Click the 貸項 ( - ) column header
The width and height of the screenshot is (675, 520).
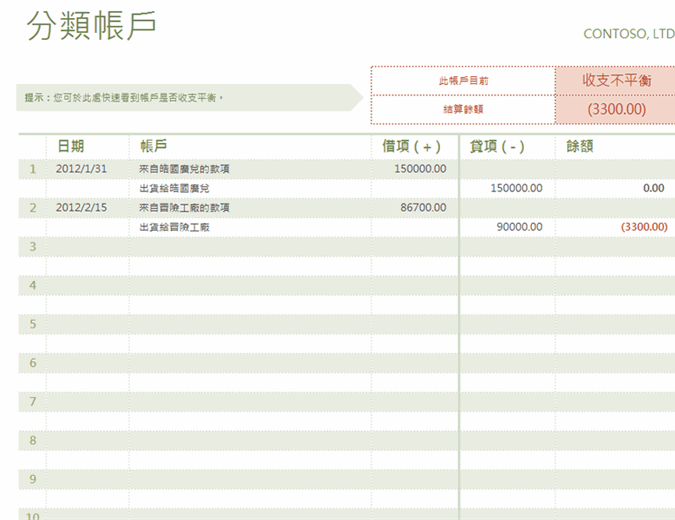click(497, 146)
